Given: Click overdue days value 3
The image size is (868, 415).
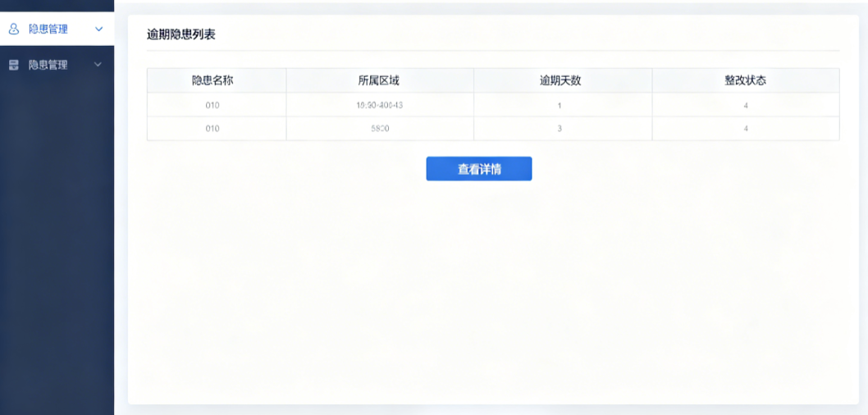Looking at the screenshot, I should pyautogui.click(x=560, y=129).
